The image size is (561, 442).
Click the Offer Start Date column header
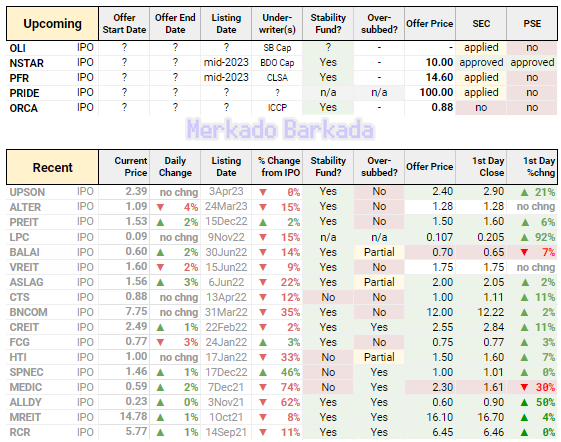[124, 24]
